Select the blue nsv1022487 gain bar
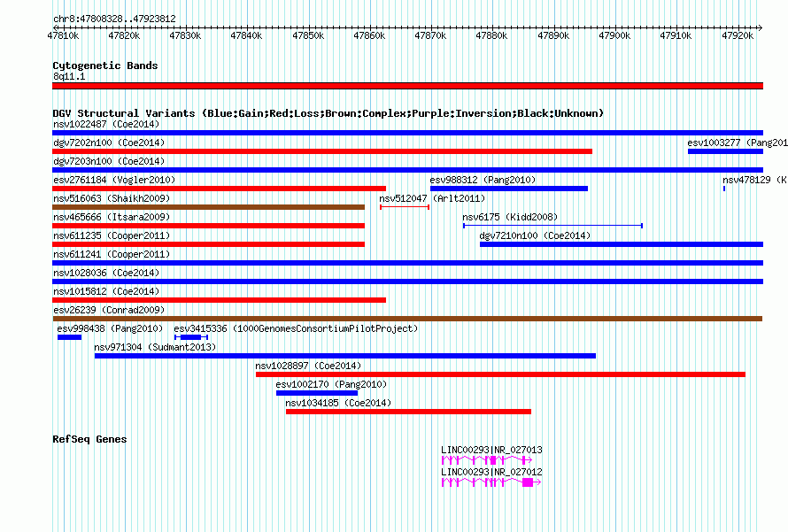The height and width of the screenshot is (532, 788). tap(407, 133)
